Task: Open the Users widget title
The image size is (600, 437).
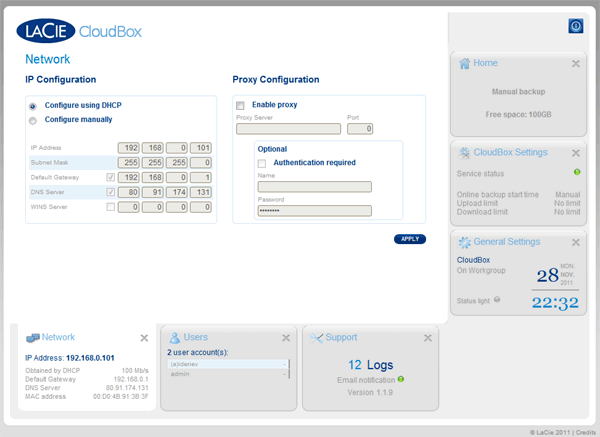Action: 196,337
